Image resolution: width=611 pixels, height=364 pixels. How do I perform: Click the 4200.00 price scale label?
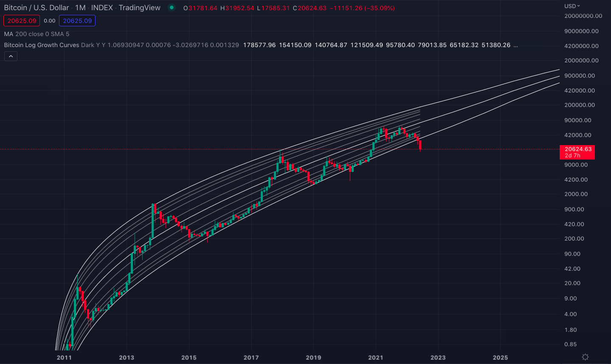coord(576,179)
